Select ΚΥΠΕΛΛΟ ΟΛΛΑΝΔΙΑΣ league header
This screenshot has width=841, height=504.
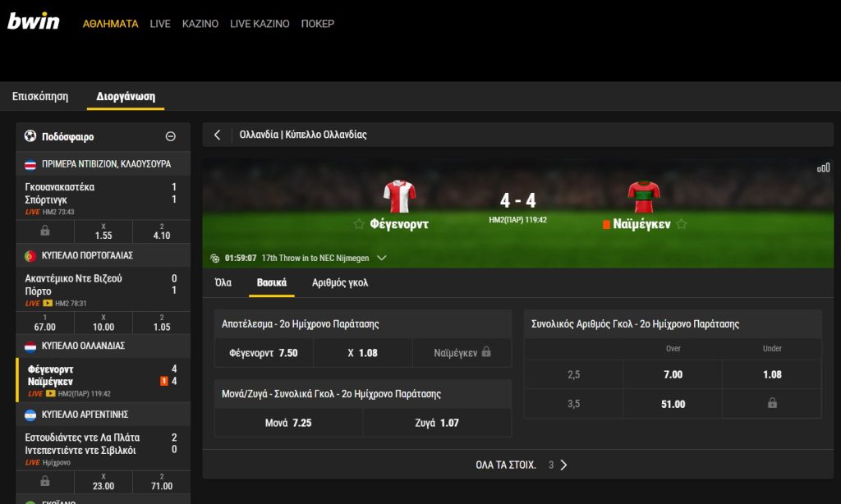pos(103,346)
